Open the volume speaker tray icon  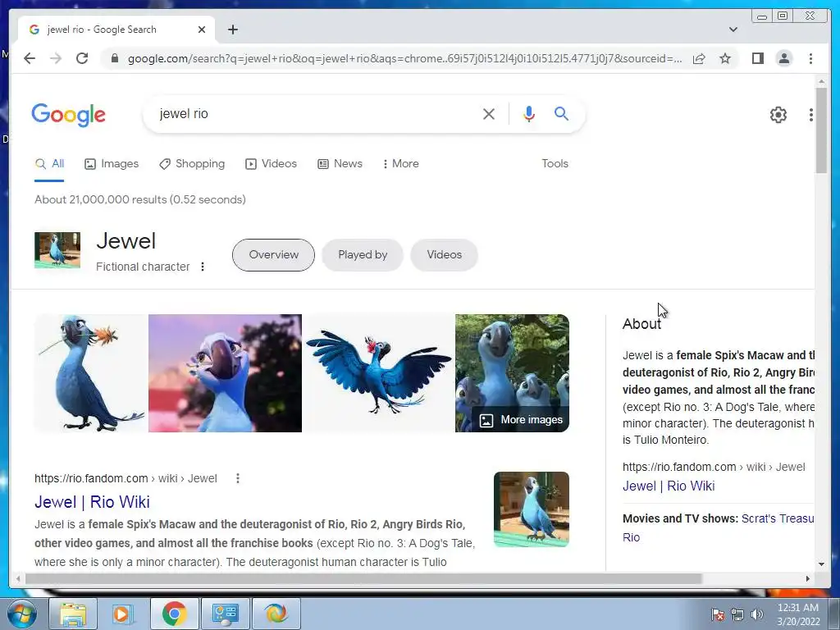[x=757, y=614]
